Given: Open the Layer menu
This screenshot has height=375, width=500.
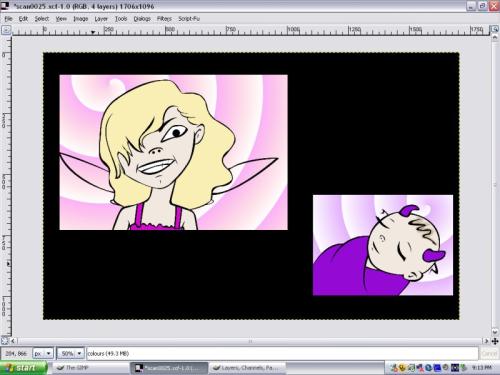Looking at the screenshot, I should [101, 19].
